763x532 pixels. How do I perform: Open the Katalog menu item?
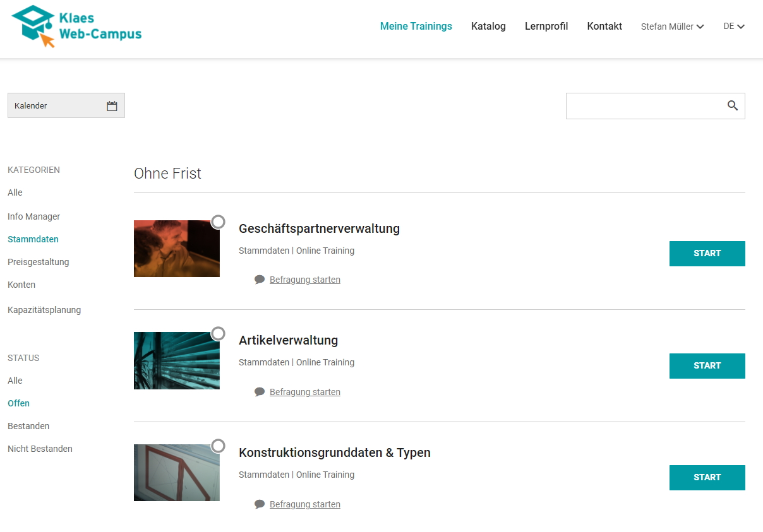[488, 27]
